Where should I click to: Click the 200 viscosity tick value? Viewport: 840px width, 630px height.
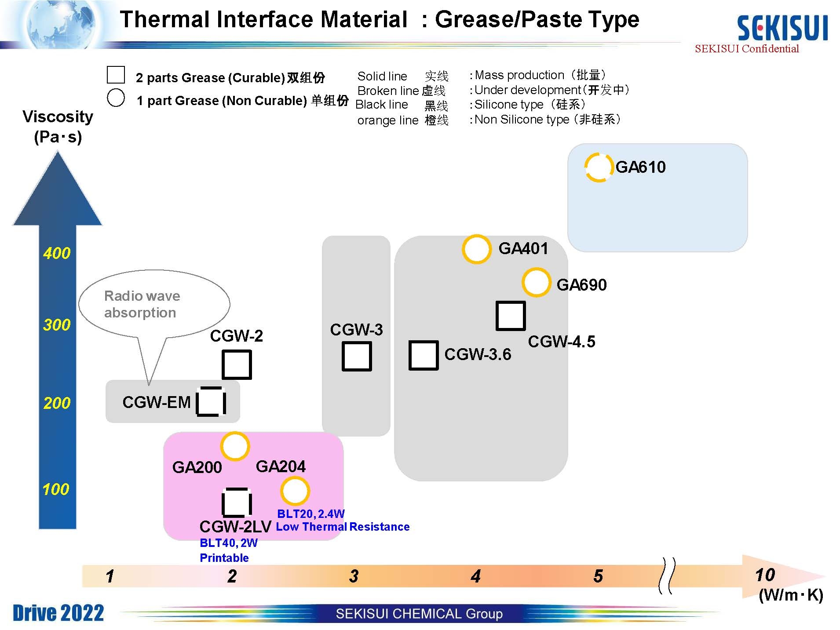coord(57,403)
